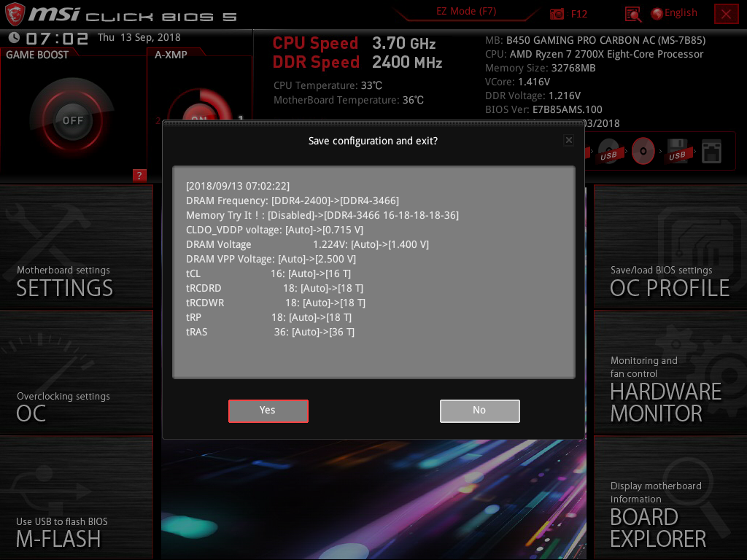The width and height of the screenshot is (747, 560).
Task: Select the network boot device icon
Action: click(x=712, y=152)
